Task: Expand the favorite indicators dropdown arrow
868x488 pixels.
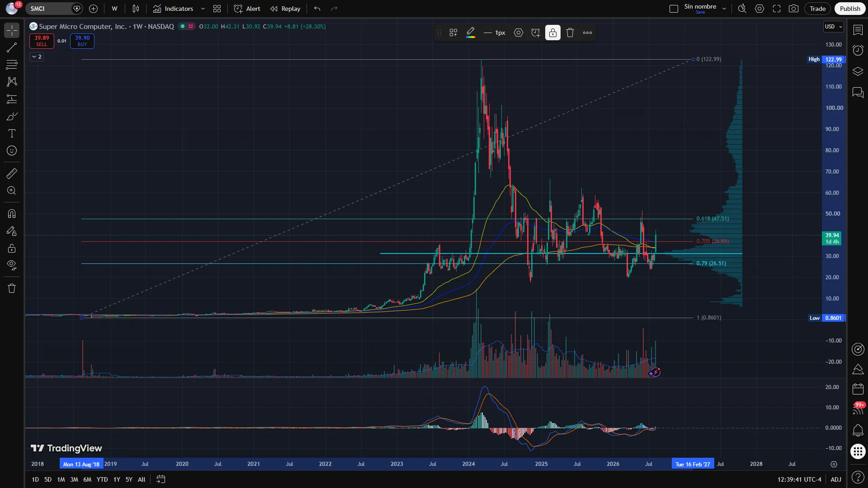Action: 203,9
